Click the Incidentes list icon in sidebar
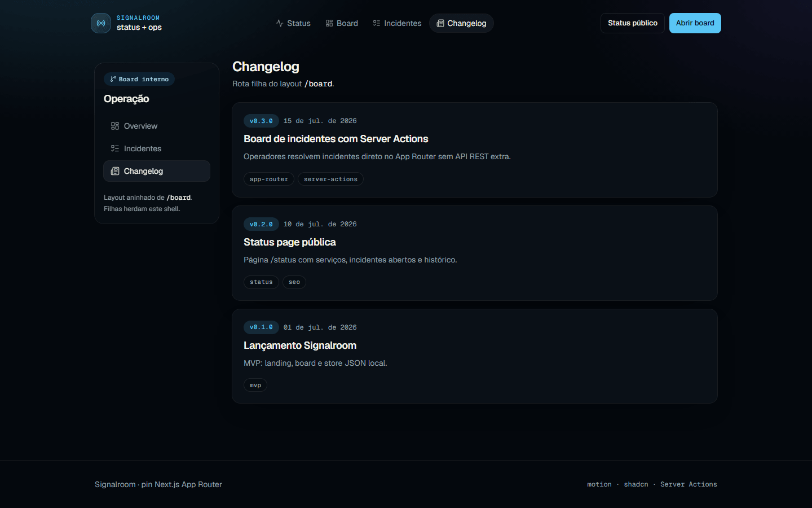 [x=115, y=148]
